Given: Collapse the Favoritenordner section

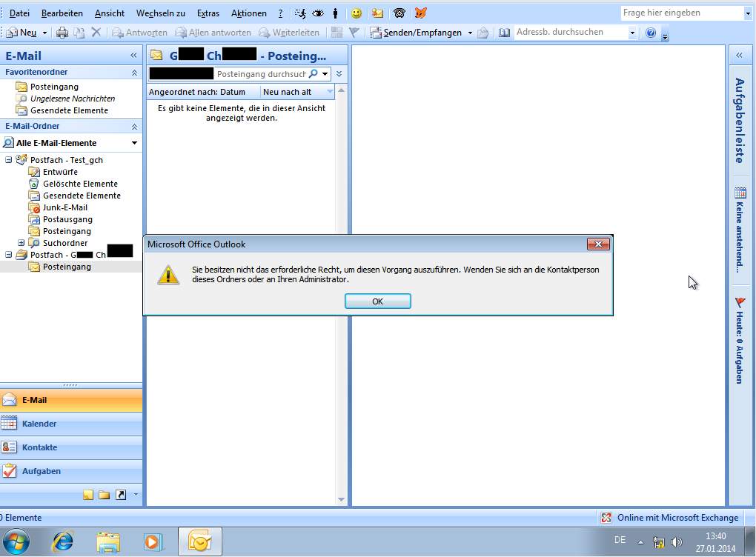Looking at the screenshot, I should (134, 72).
